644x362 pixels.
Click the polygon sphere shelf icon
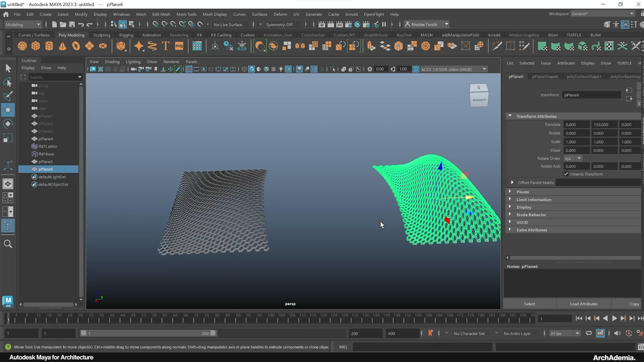coord(22,46)
